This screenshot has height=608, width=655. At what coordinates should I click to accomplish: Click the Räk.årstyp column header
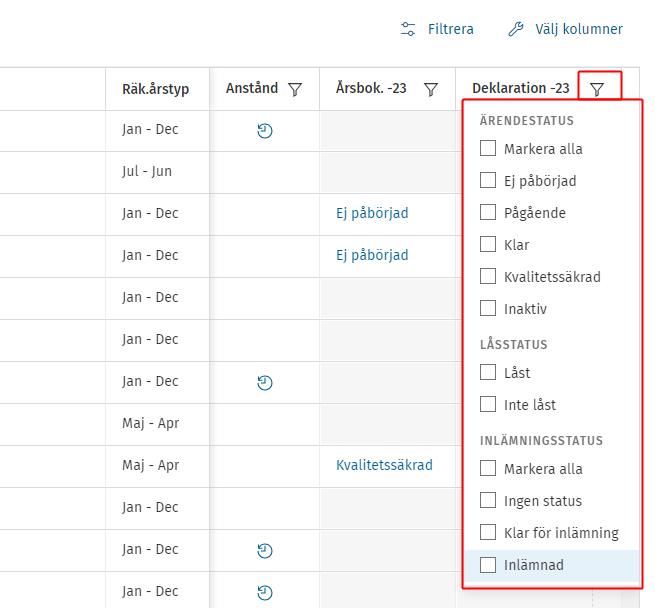tap(156, 89)
